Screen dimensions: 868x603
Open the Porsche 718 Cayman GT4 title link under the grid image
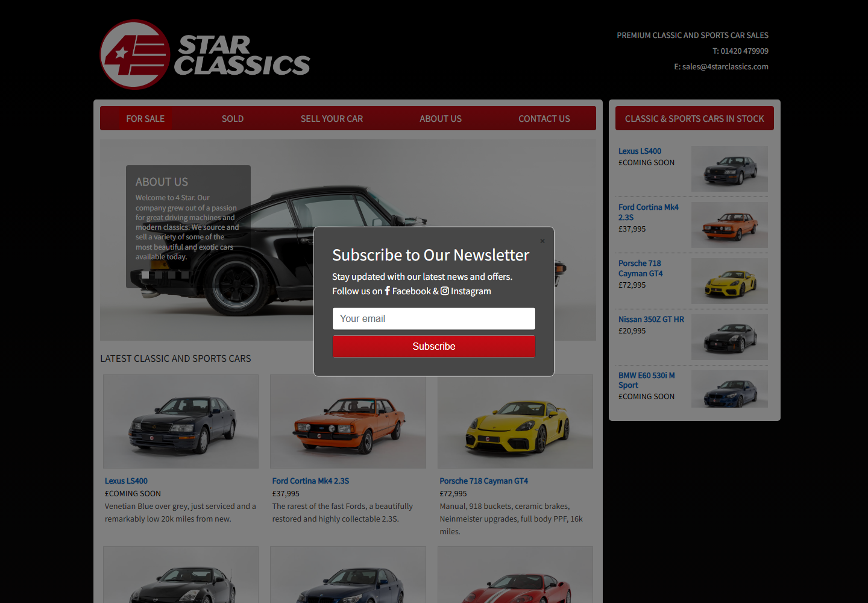483,481
